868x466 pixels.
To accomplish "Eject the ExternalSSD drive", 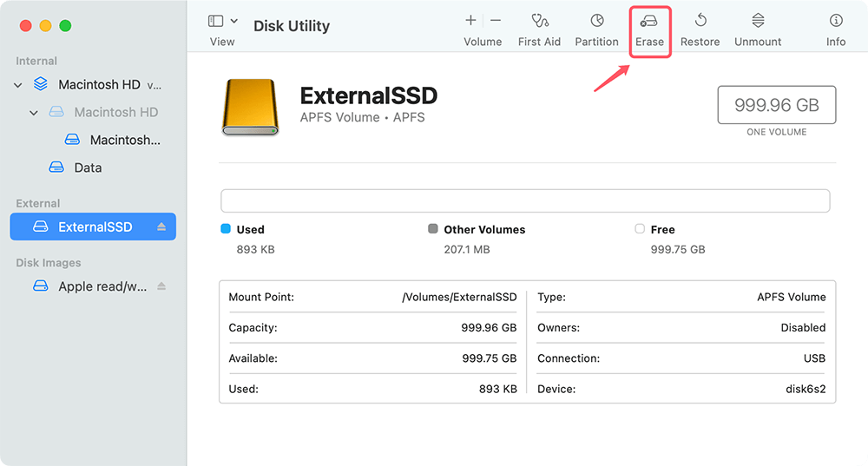I will (x=161, y=226).
